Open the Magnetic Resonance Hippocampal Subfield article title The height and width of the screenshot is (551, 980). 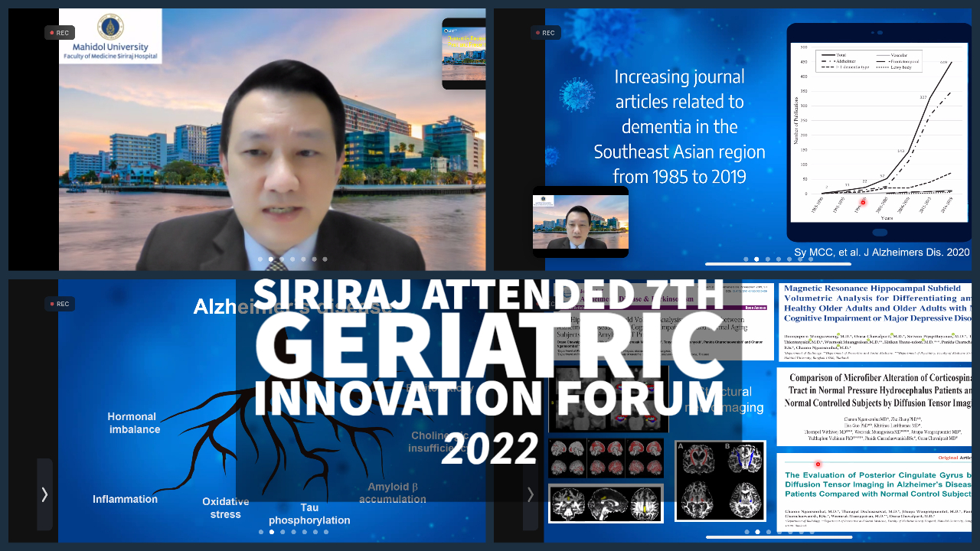pyautogui.click(x=874, y=303)
